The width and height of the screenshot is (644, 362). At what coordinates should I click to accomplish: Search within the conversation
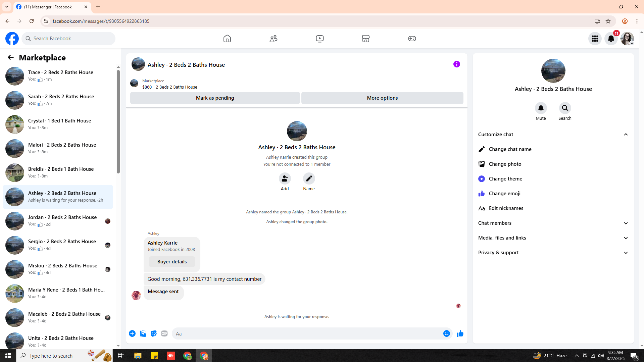pyautogui.click(x=565, y=108)
